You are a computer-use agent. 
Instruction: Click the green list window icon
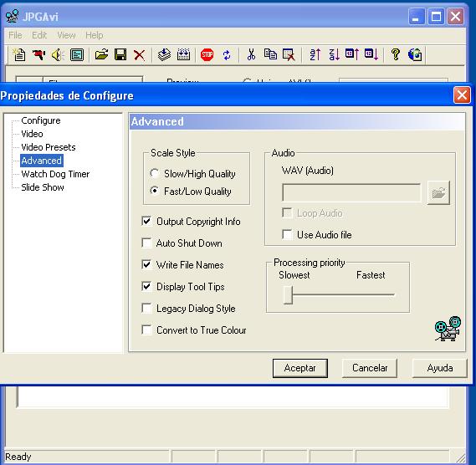click(77, 55)
